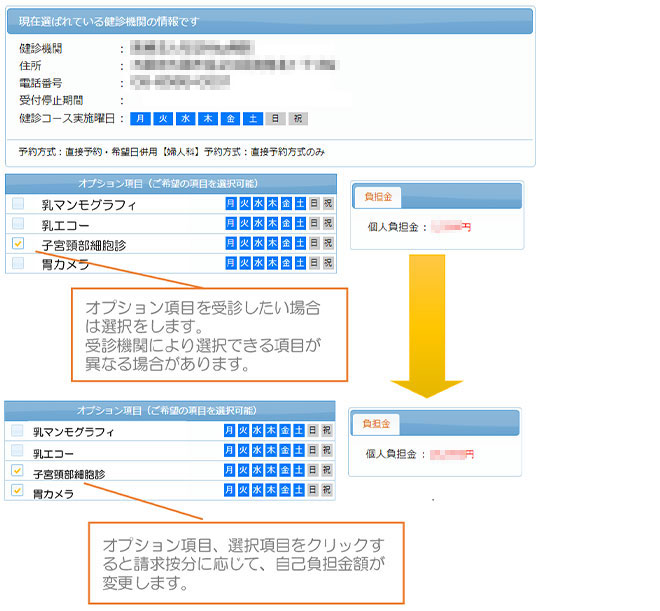660x611 pixels.
Task: Click the 健診コース実施曜日 label
Action: pyautogui.click(x=67, y=119)
